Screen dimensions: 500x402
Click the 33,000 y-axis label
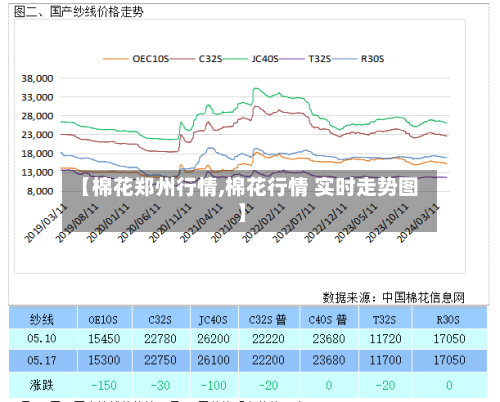pos(37,97)
